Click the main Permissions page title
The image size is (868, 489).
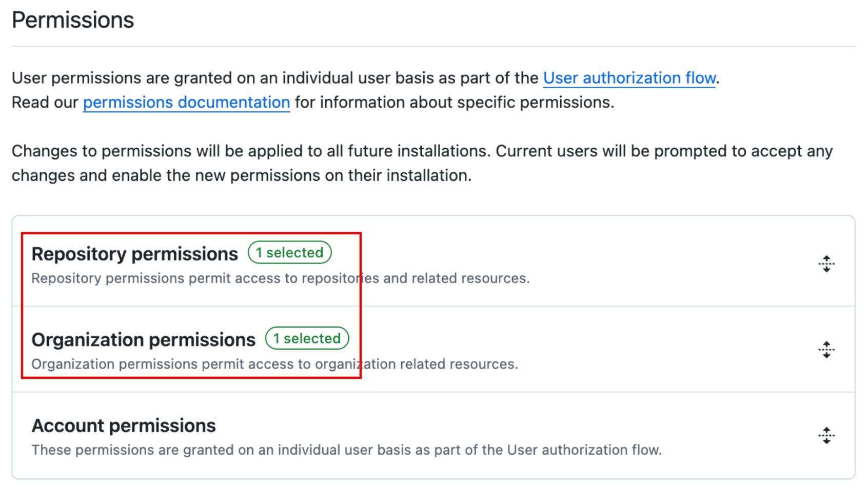[73, 21]
